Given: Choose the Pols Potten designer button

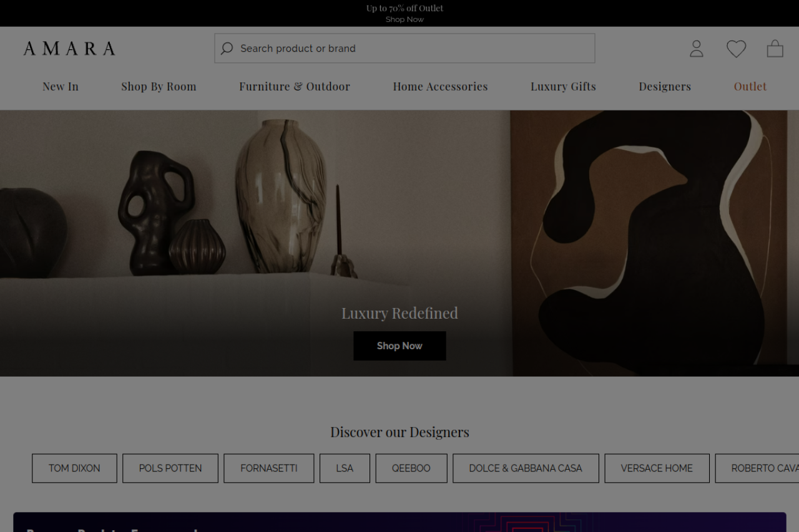Looking at the screenshot, I should [x=170, y=468].
